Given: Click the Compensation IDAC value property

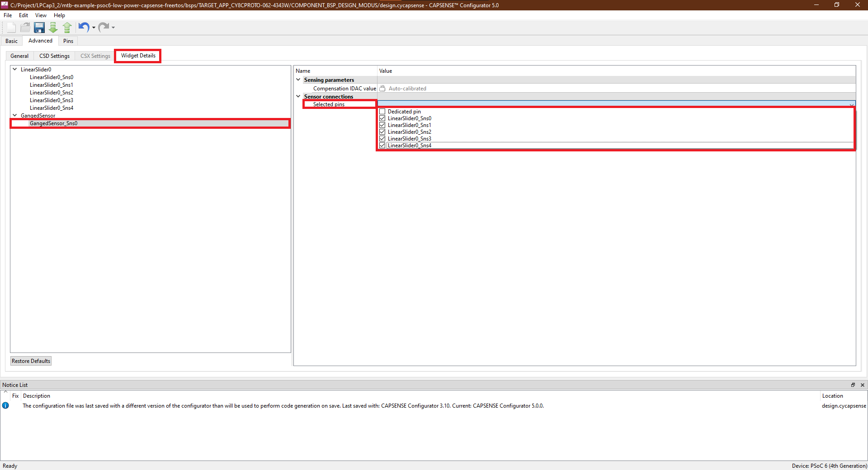Looking at the screenshot, I should click(344, 89).
